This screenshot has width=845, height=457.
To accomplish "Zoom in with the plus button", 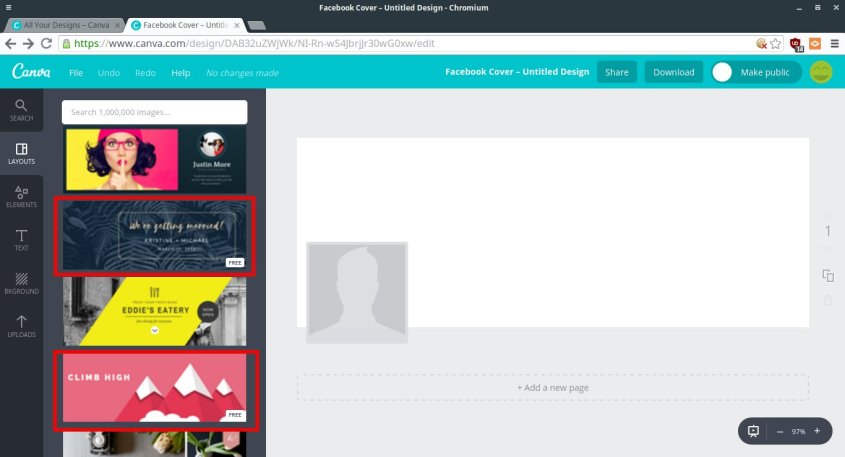I will coord(817,431).
